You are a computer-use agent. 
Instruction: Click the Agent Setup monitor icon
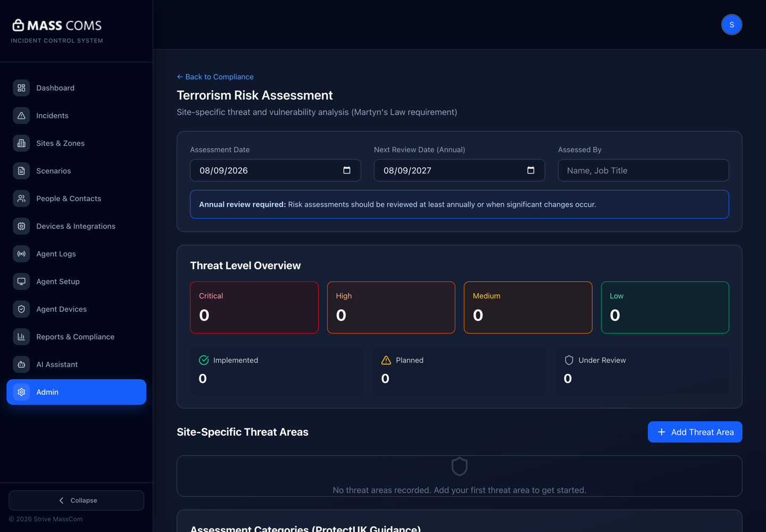(21, 281)
